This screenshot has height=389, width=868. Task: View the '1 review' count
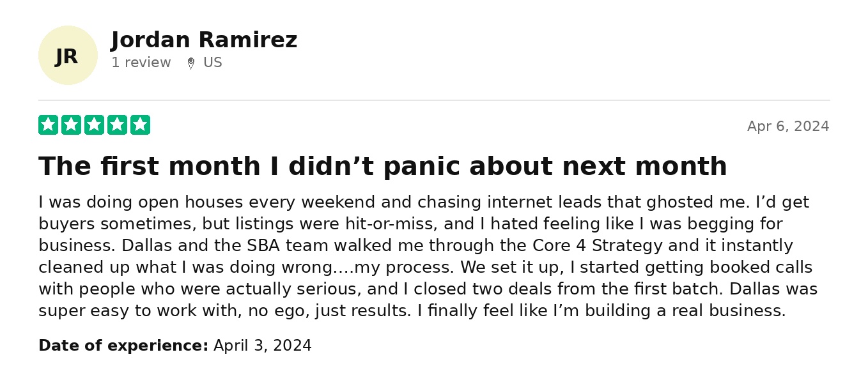pos(141,63)
